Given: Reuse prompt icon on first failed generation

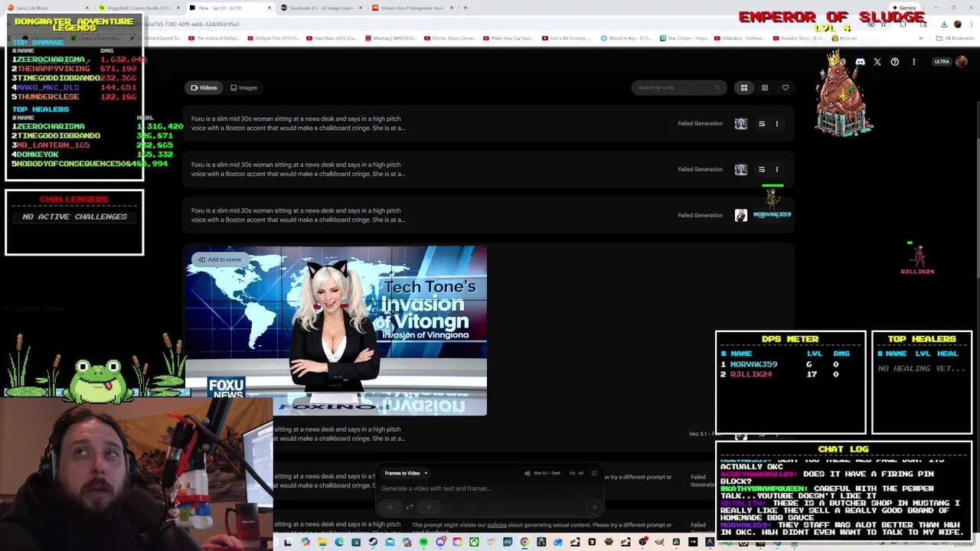Looking at the screenshot, I should pyautogui.click(x=762, y=123).
